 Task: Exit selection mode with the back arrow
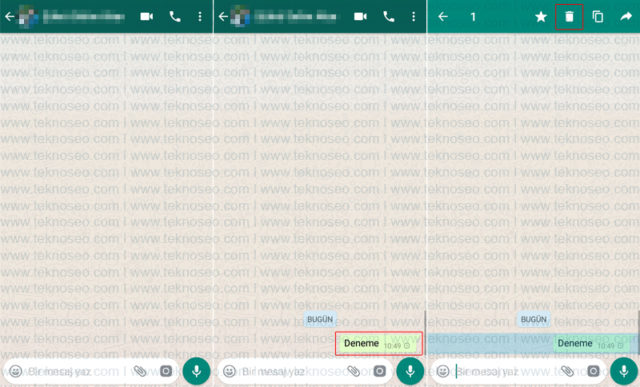coord(443,17)
